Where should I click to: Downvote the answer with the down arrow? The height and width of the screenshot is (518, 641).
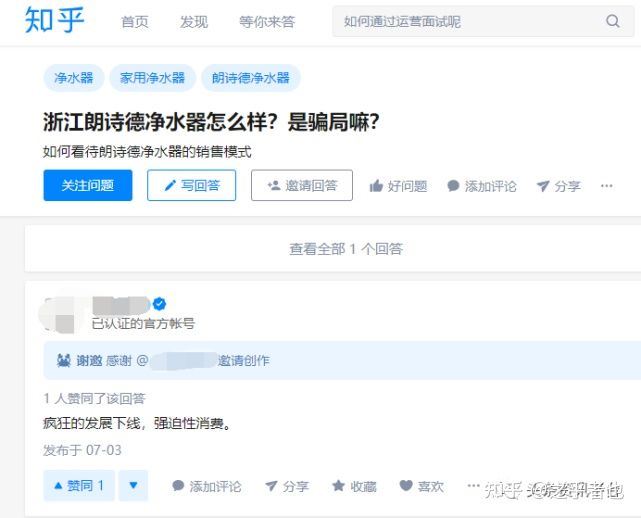click(133, 486)
